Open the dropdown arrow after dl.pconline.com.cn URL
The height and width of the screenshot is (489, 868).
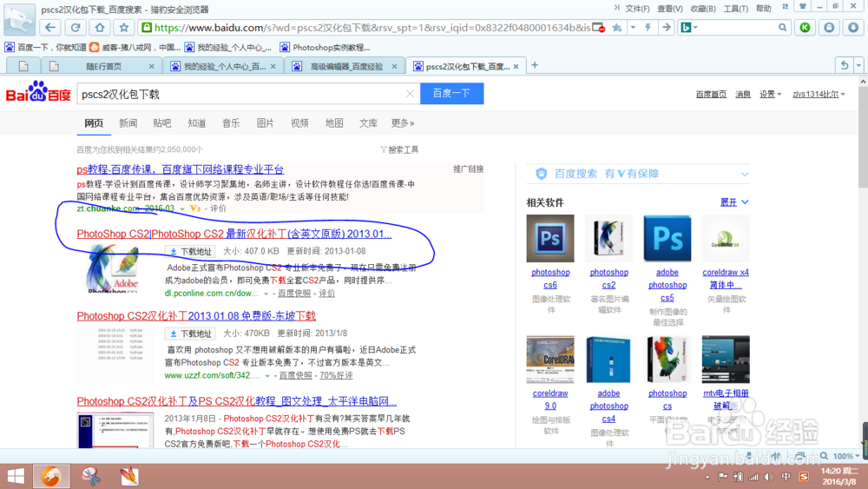click(x=266, y=294)
